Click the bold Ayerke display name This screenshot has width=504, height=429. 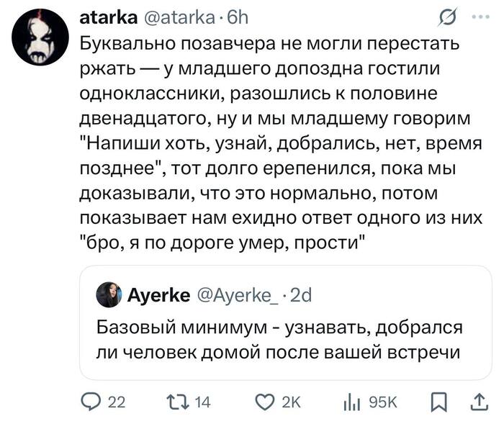158,294
